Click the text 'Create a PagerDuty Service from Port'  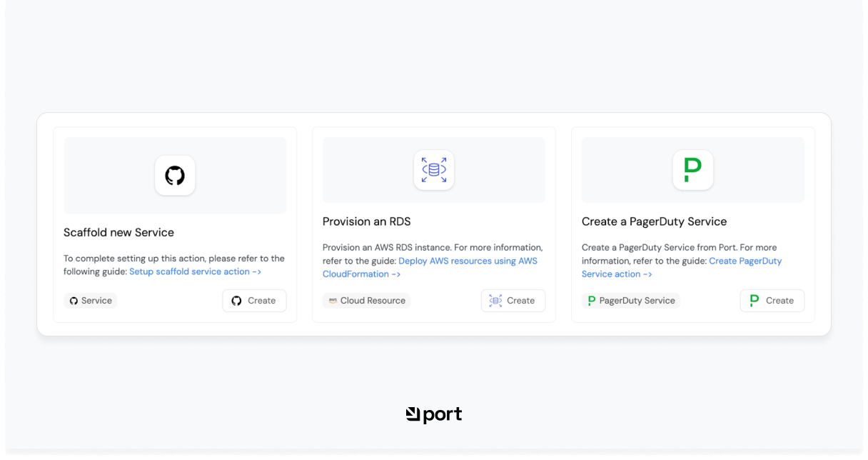(x=659, y=247)
